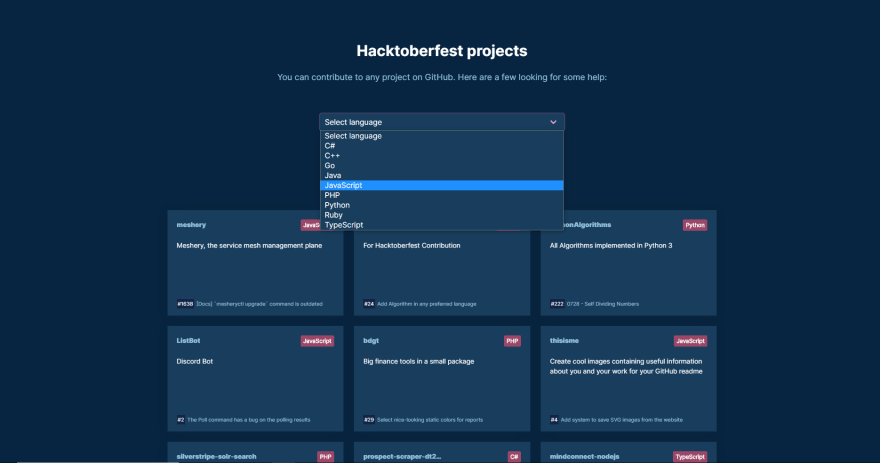Open the Select language dropdown chevron

[553, 122]
